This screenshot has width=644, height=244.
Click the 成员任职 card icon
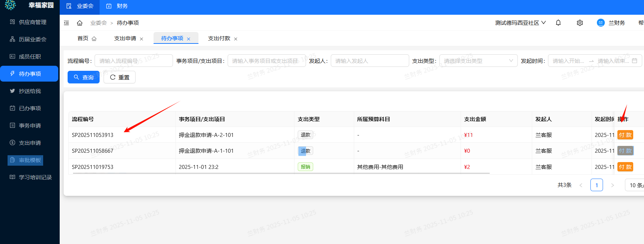(x=12, y=56)
